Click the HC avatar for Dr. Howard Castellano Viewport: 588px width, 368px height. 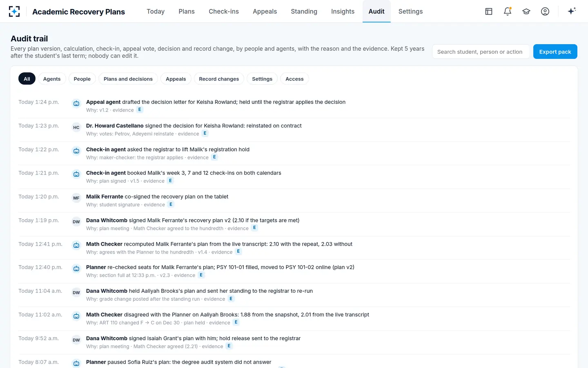tap(76, 127)
